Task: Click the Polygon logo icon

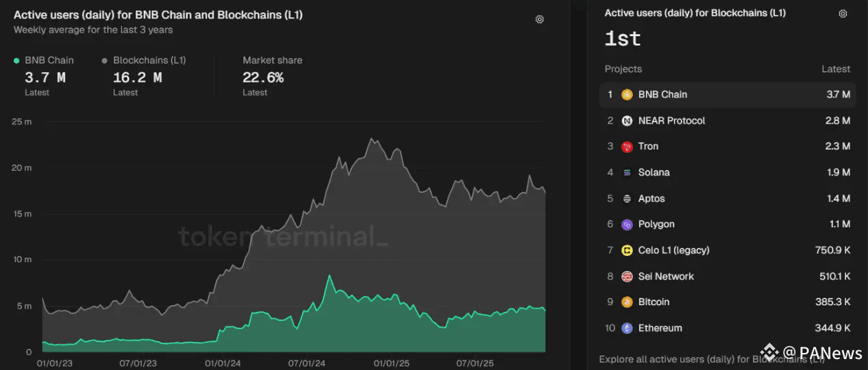Action: click(x=627, y=225)
